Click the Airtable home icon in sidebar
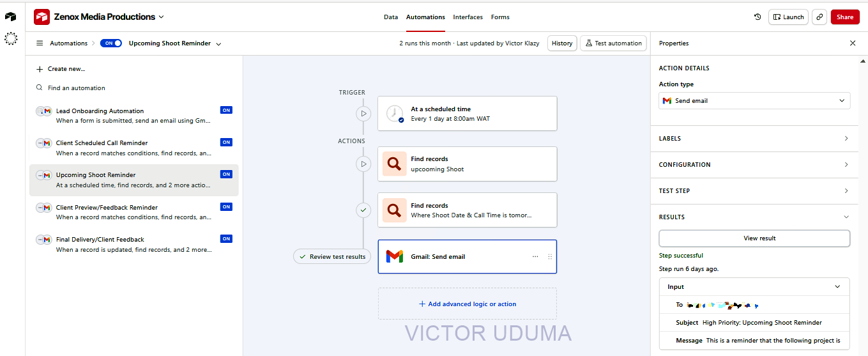868x356 pixels. click(11, 17)
